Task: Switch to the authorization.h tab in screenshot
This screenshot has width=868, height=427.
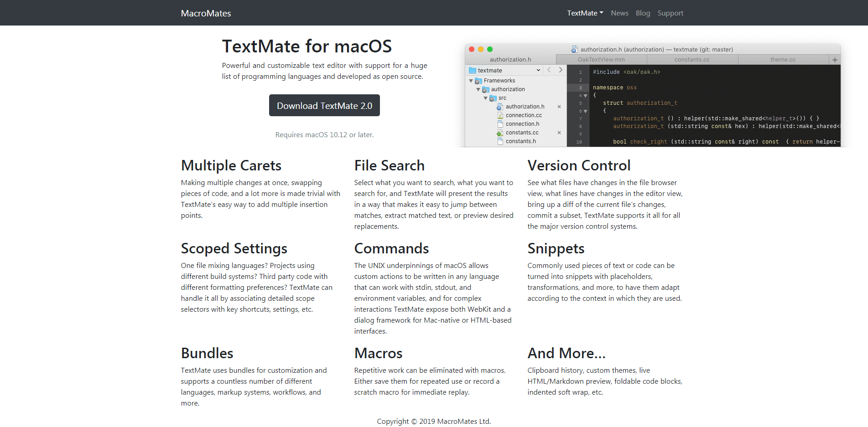Action: 510,59
